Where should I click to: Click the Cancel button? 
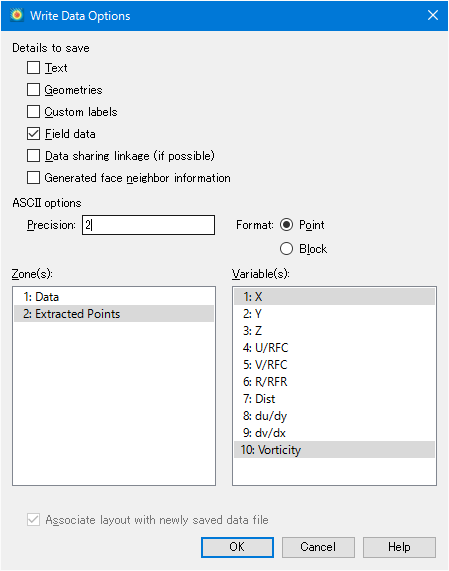coord(318,547)
